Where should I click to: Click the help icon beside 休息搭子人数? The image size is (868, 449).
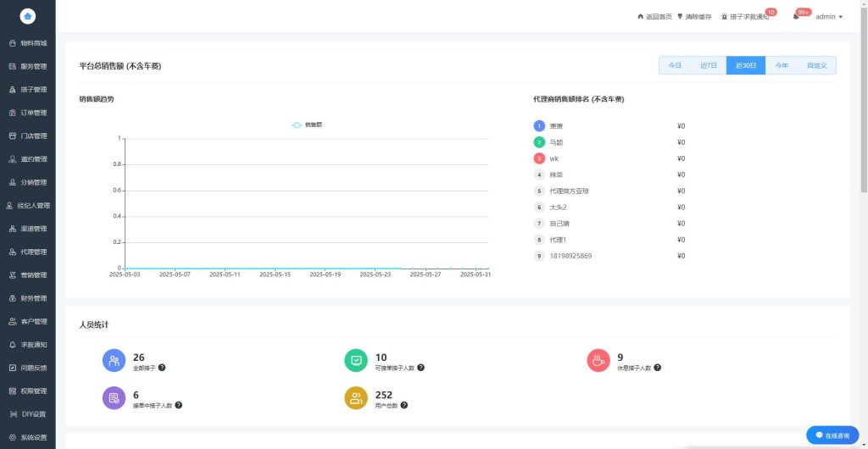(x=657, y=367)
